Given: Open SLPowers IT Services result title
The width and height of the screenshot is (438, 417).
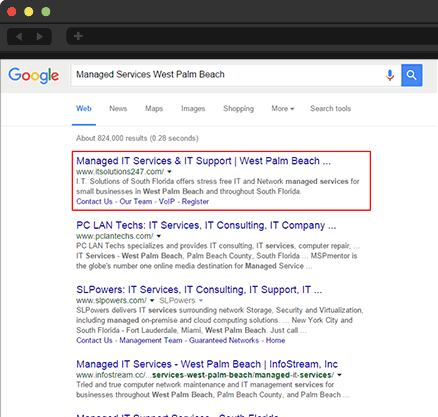Looking at the screenshot, I should pyautogui.click(x=199, y=290).
